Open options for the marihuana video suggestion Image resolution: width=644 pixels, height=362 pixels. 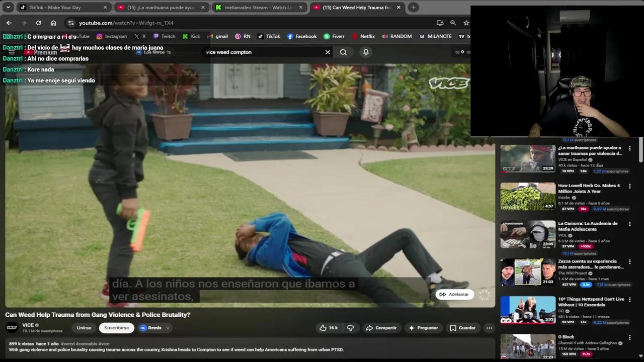coord(629,148)
